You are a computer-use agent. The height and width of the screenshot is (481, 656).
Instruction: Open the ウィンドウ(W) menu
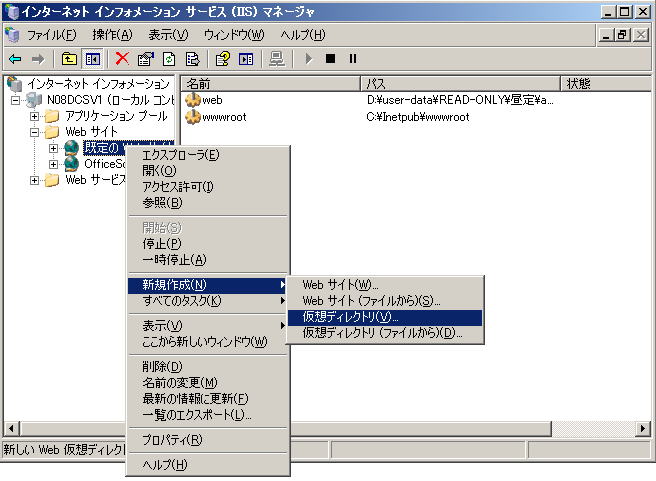coord(234,35)
